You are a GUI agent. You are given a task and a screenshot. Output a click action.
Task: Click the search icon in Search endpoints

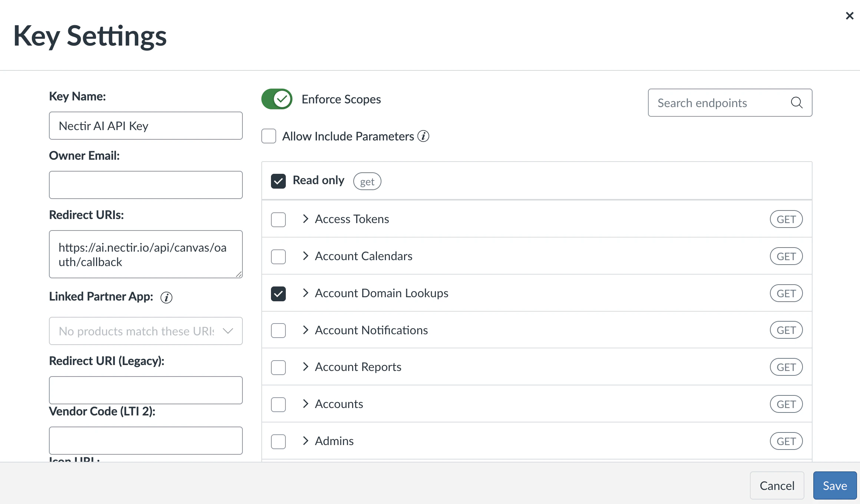796,103
